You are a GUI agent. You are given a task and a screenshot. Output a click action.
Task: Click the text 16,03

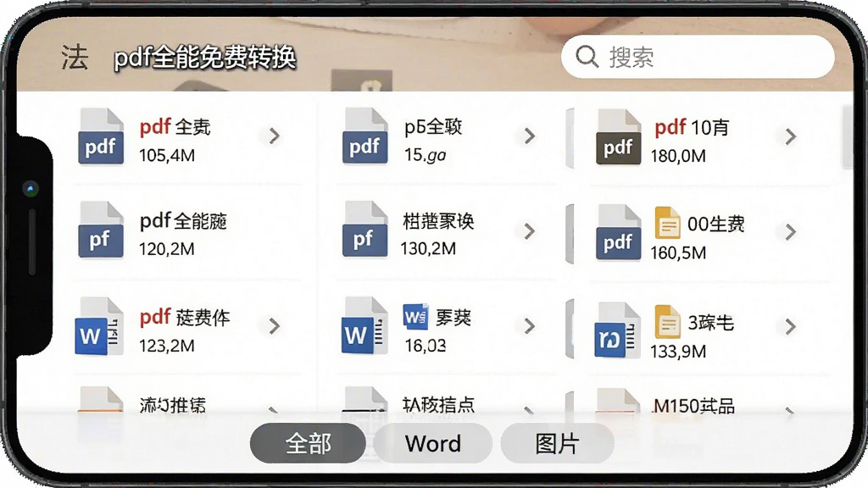[x=426, y=346]
